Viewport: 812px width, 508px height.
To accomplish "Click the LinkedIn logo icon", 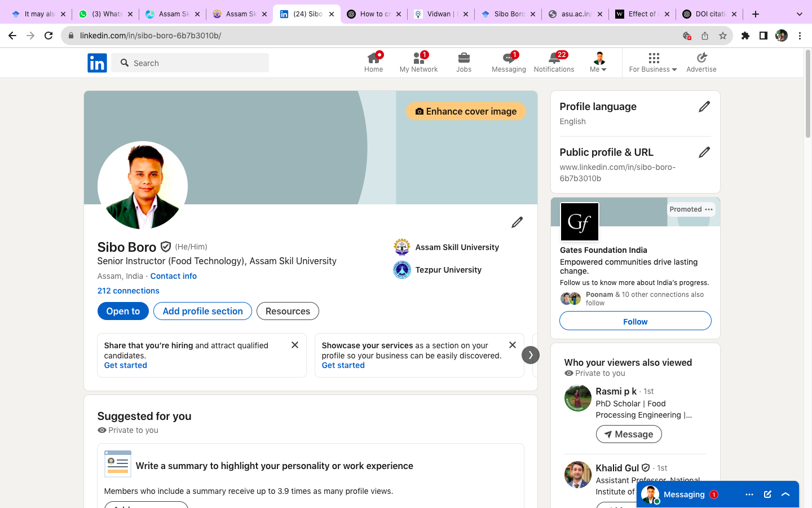I will [97, 63].
